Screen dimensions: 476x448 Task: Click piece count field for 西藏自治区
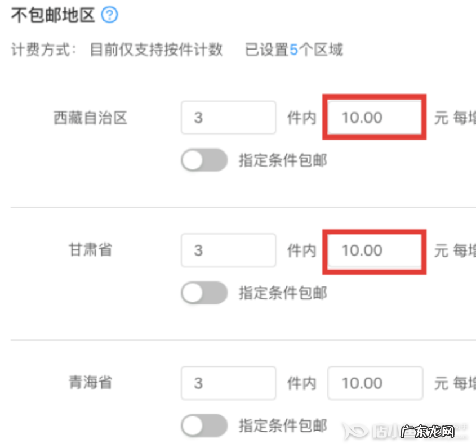click(x=228, y=117)
